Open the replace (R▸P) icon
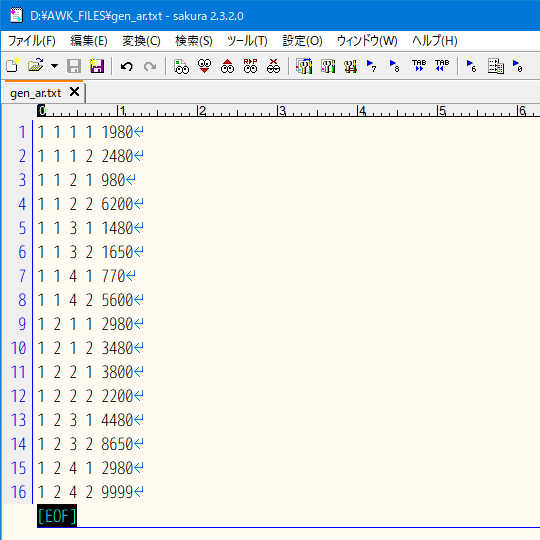This screenshot has width=540, height=540. [x=250, y=65]
